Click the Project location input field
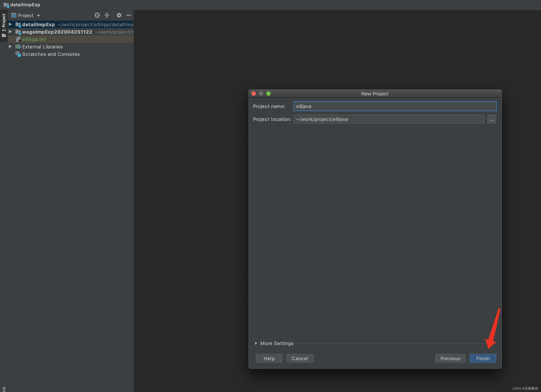The image size is (541, 392). (x=388, y=119)
